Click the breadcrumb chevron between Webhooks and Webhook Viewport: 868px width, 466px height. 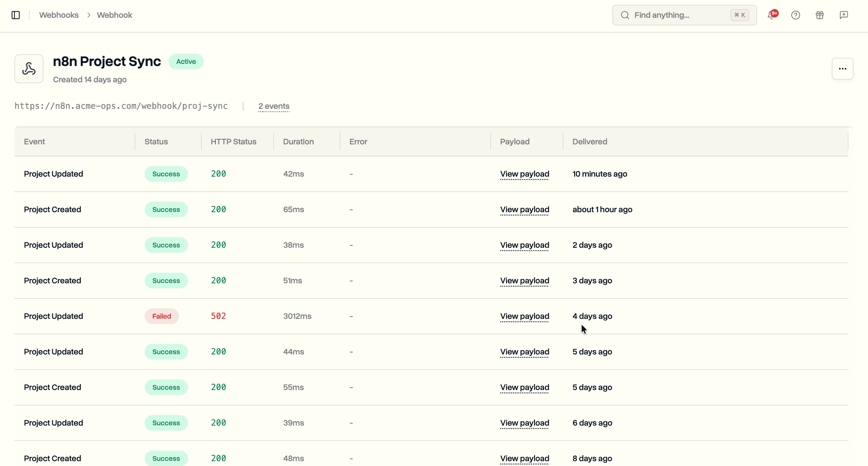click(89, 15)
